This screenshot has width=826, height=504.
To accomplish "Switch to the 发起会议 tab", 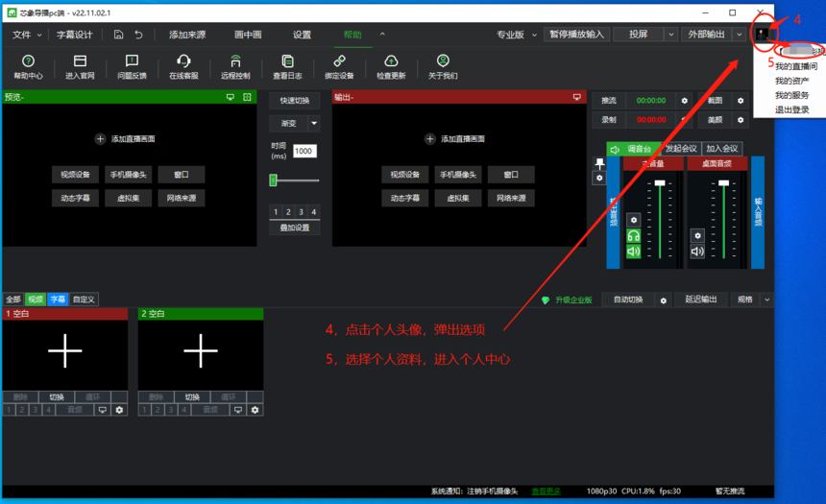I will click(681, 149).
